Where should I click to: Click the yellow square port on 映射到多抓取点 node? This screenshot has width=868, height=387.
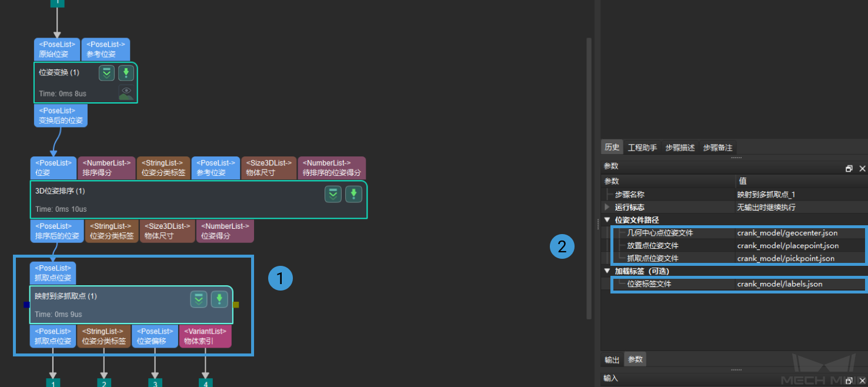pyautogui.click(x=236, y=305)
